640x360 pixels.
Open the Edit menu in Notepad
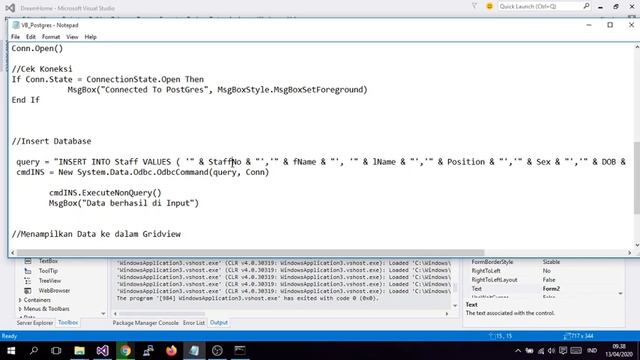tap(31, 37)
